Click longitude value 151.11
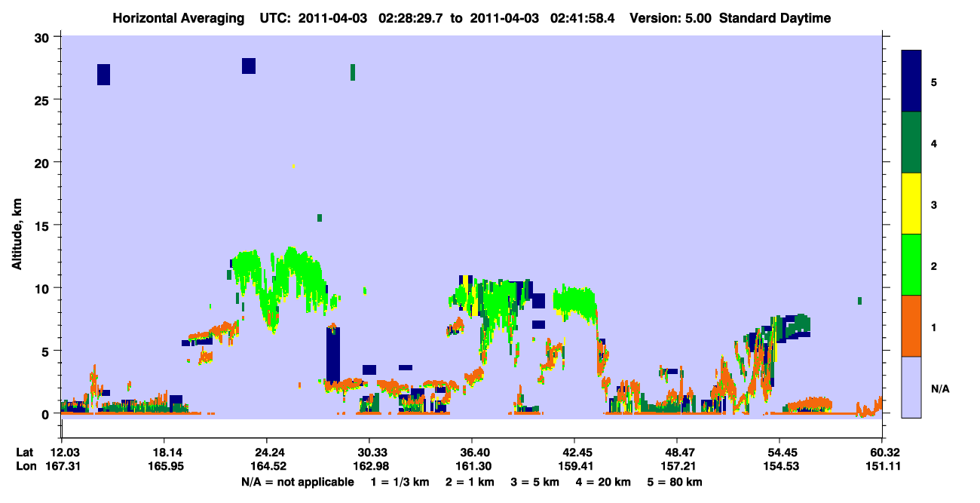Screen dimensions: 980x503 (x=882, y=467)
